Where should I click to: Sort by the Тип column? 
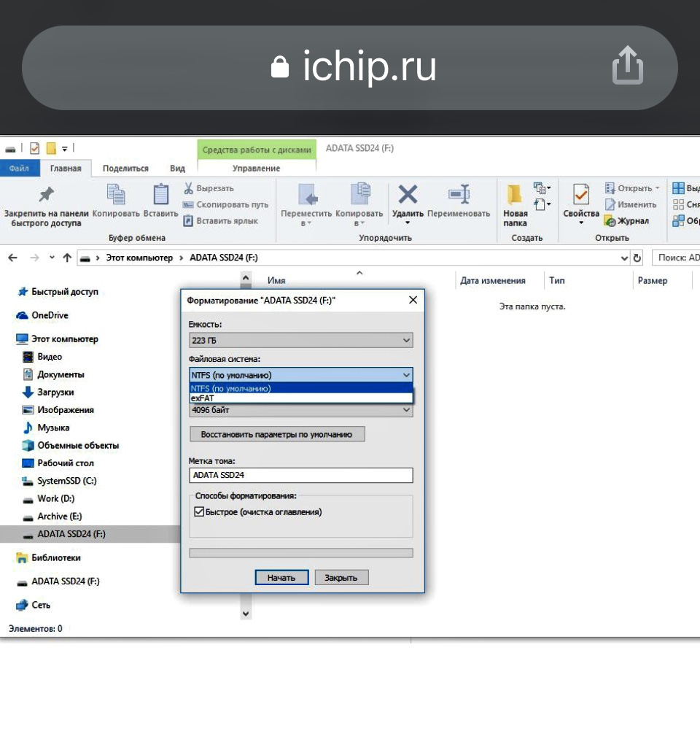point(556,281)
